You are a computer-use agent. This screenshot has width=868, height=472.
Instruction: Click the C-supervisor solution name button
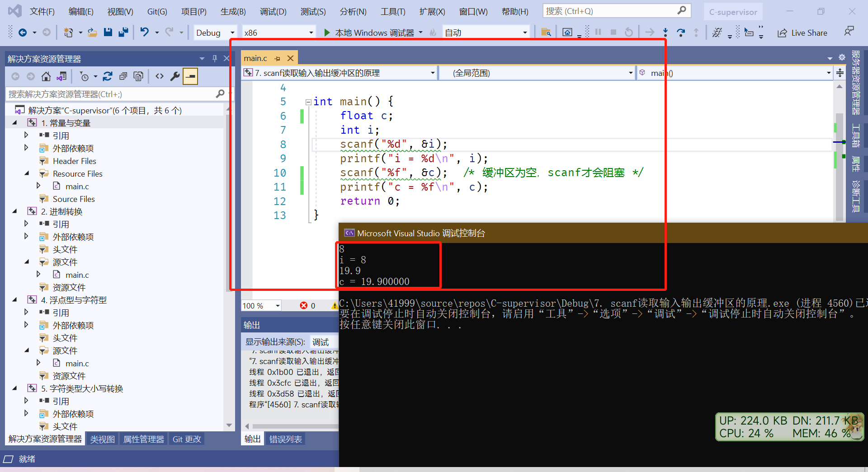[x=733, y=12]
